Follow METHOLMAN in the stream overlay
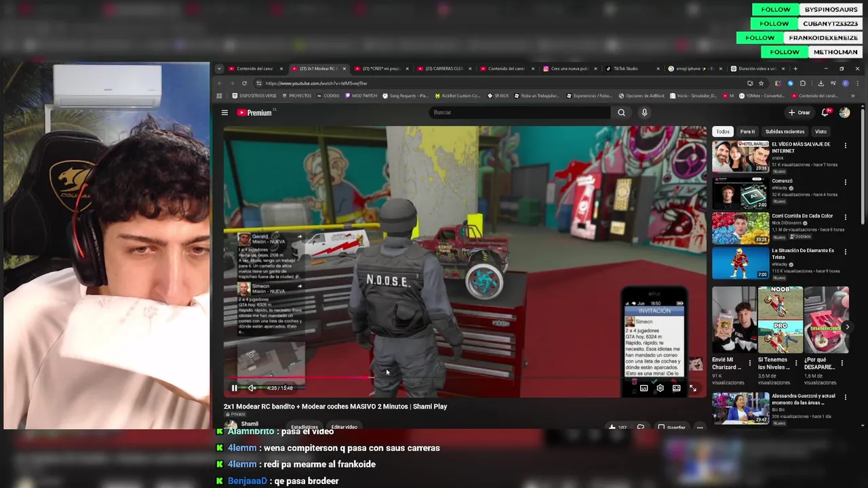868x488 pixels. click(785, 52)
